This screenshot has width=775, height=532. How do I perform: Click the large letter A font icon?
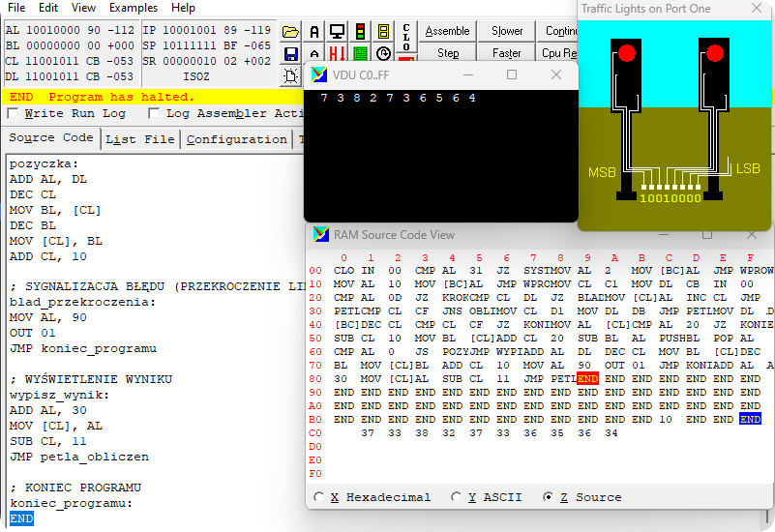pos(314,31)
